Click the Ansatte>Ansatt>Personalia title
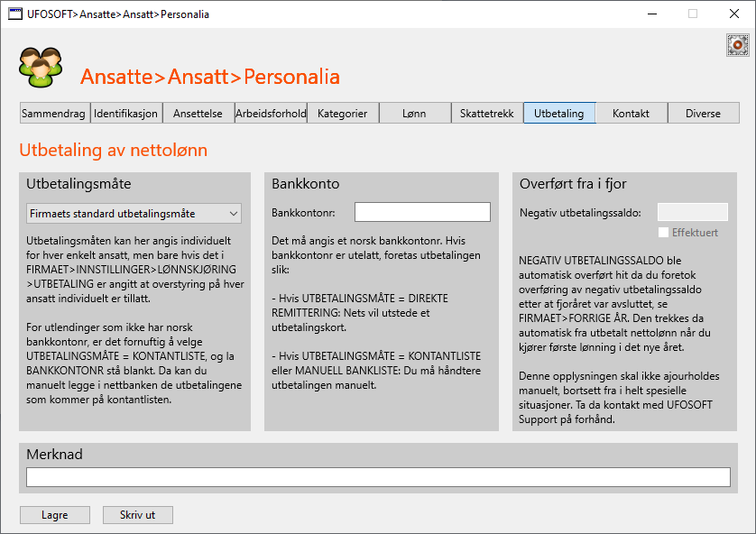The width and height of the screenshot is (756, 534). [210, 77]
